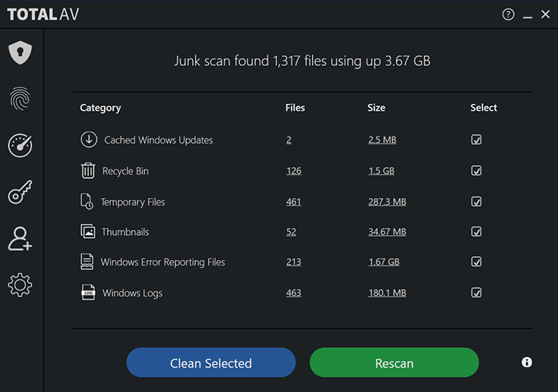Click the 1.67 GB size link
The width and height of the screenshot is (558, 392).
click(x=383, y=262)
